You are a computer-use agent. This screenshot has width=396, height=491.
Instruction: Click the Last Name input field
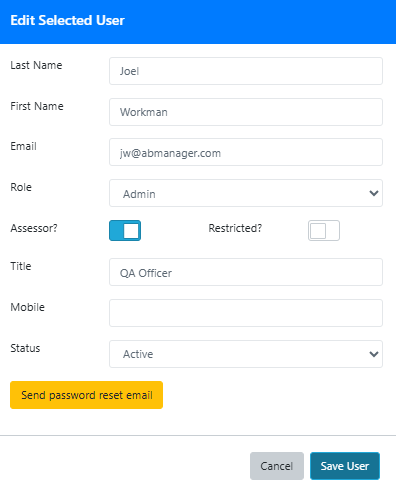pyautogui.click(x=246, y=71)
